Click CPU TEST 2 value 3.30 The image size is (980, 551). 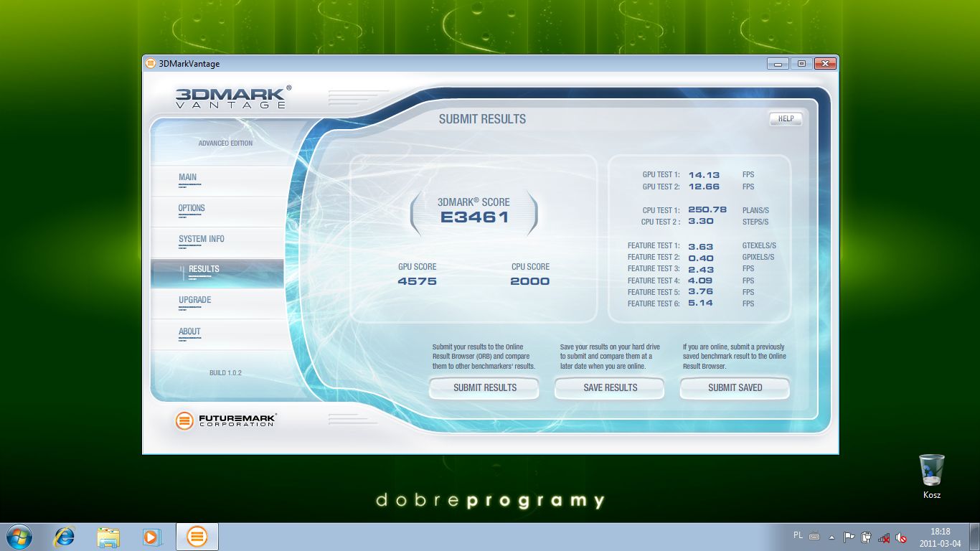(700, 222)
